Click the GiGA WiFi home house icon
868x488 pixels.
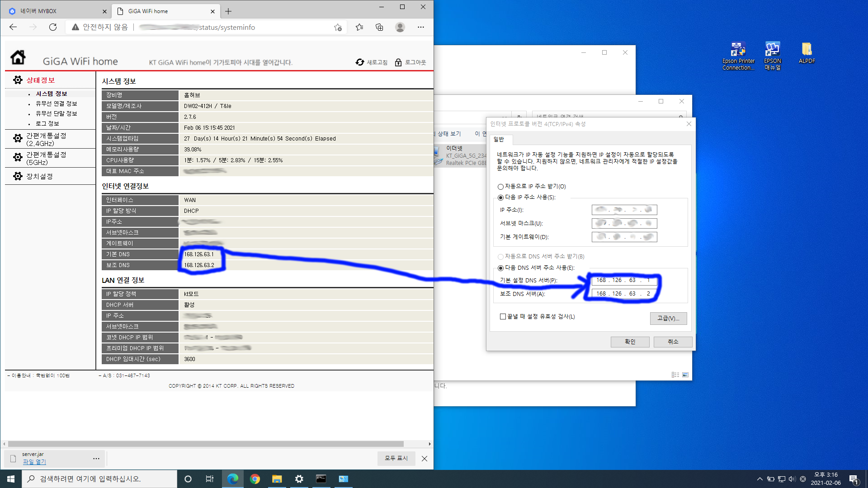[18, 58]
